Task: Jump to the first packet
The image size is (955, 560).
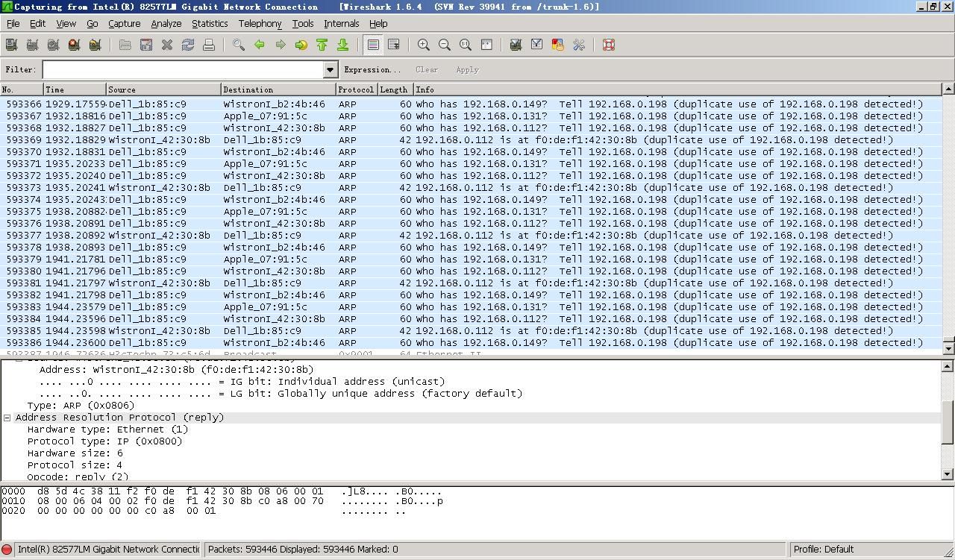Action: click(x=322, y=45)
